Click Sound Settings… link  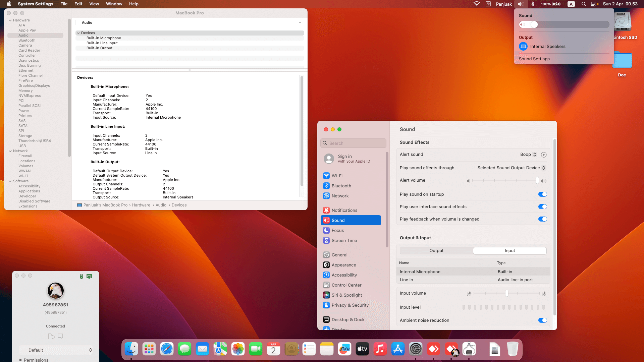[536, 59]
